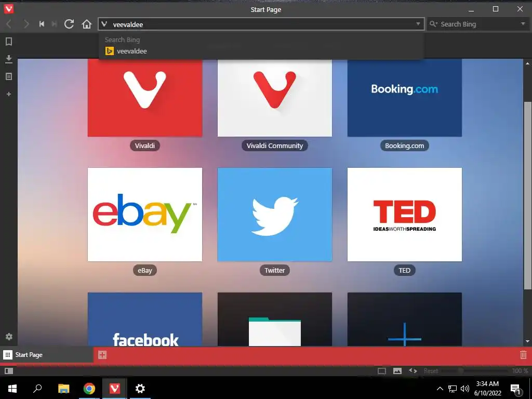Open the taskbar clock showing 3:34 AM
This screenshot has width=532, height=399.
(x=487, y=389)
